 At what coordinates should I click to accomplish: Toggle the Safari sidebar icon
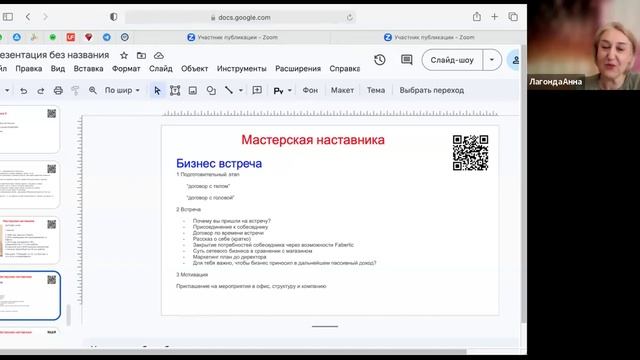(x=8, y=17)
